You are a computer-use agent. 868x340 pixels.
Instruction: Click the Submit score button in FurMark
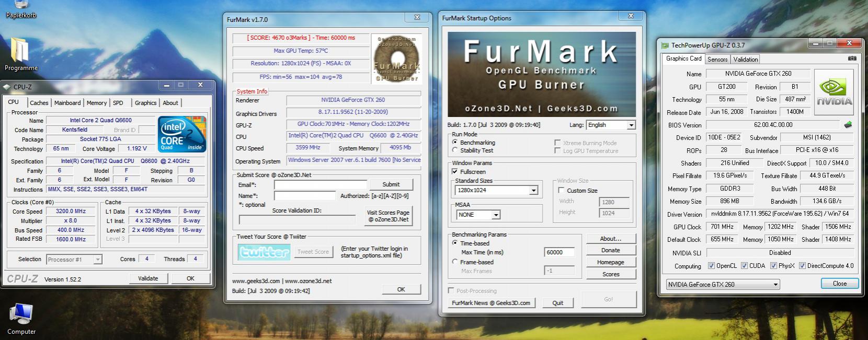pyautogui.click(x=391, y=184)
